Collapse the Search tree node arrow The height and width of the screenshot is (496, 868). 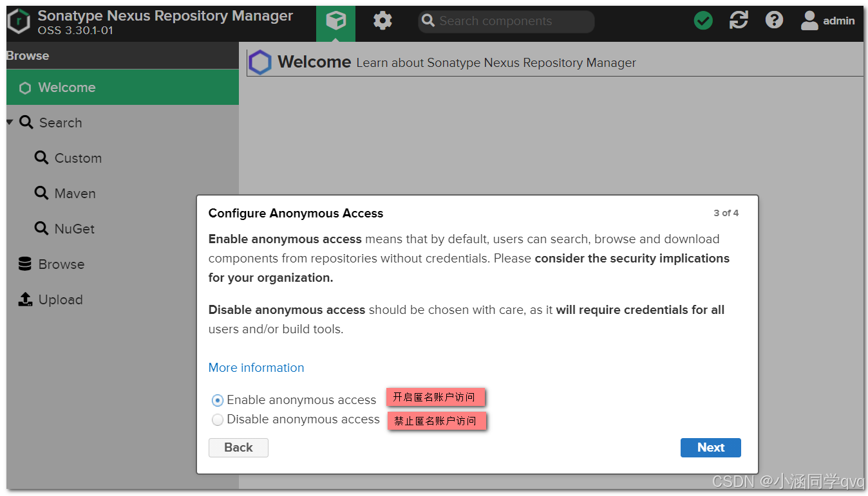(x=10, y=122)
